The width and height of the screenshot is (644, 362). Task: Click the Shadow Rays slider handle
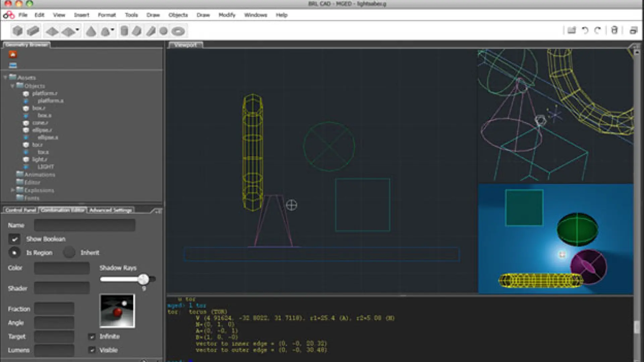pos(144,279)
